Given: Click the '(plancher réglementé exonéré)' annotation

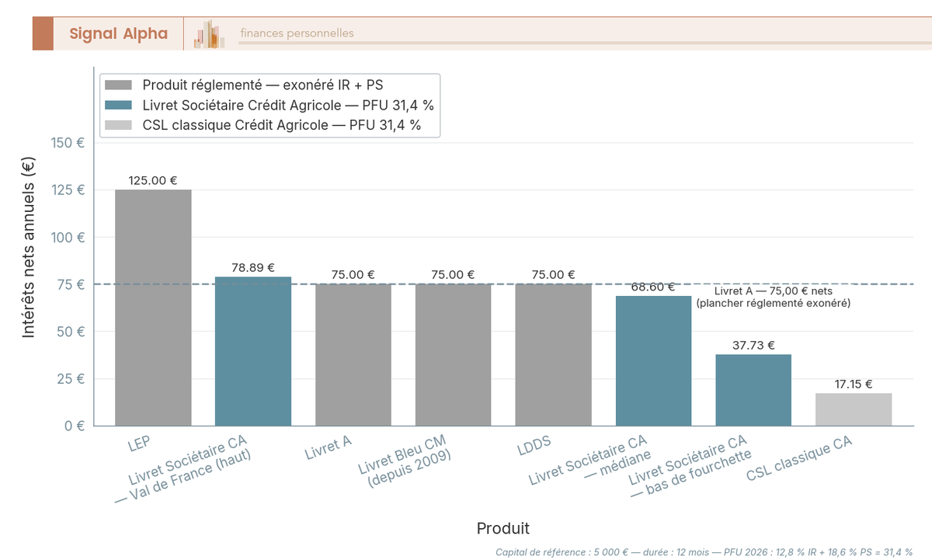Looking at the screenshot, I should 774,304.
